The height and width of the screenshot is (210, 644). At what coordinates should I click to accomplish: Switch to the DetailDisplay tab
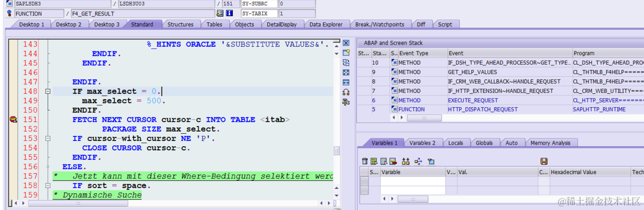[282, 24]
